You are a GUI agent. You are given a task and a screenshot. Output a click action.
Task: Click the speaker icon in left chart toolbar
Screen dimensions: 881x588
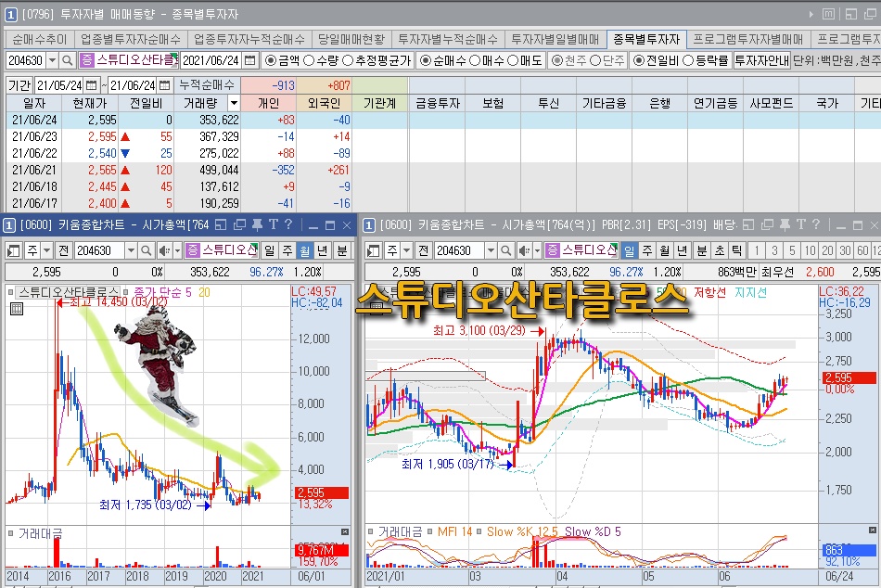(164, 250)
